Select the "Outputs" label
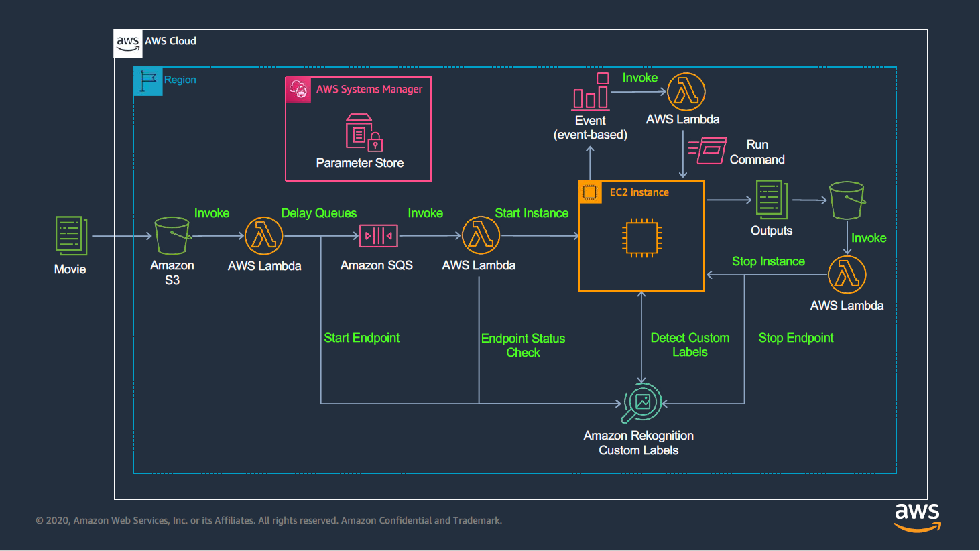The image size is (980, 551). 772,231
